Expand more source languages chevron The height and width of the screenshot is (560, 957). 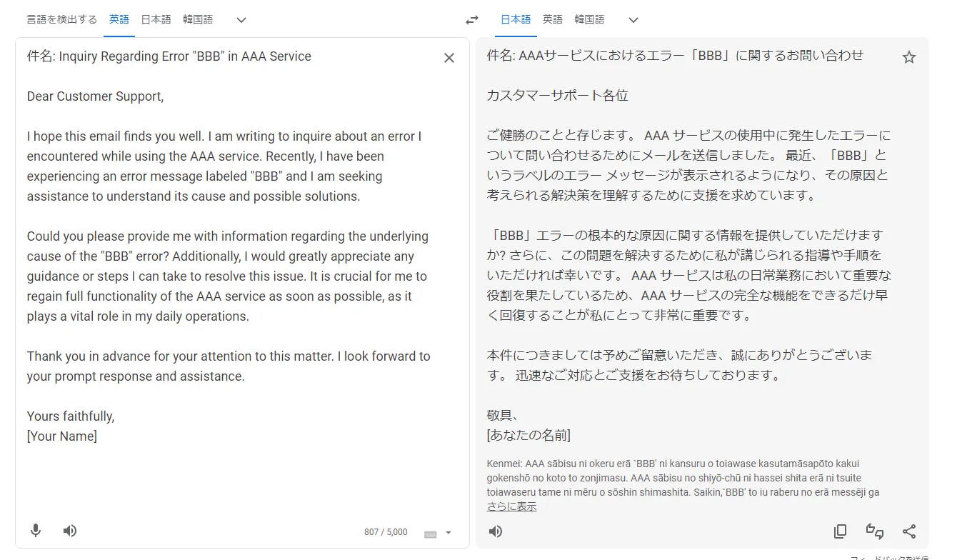point(241,20)
